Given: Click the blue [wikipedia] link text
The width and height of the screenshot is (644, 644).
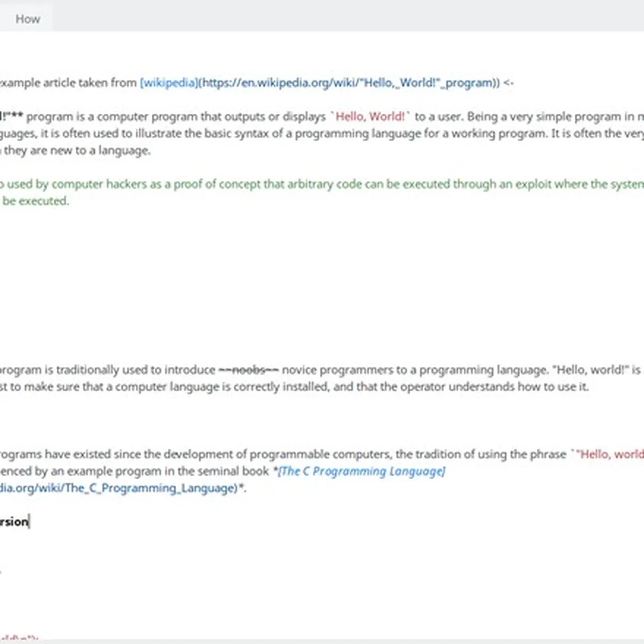Looking at the screenshot, I should tap(169, 83).
